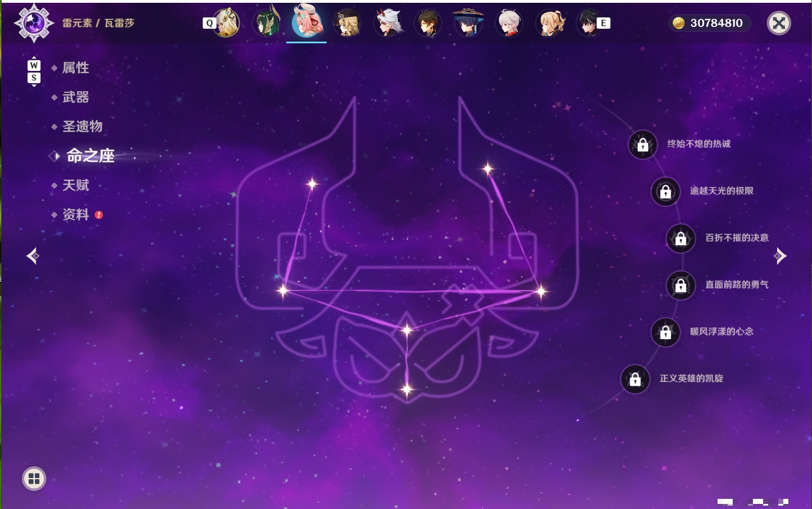View constellation 逾越天光的极限
Viewport: 812px width, 509px height.
coord(721,191)
